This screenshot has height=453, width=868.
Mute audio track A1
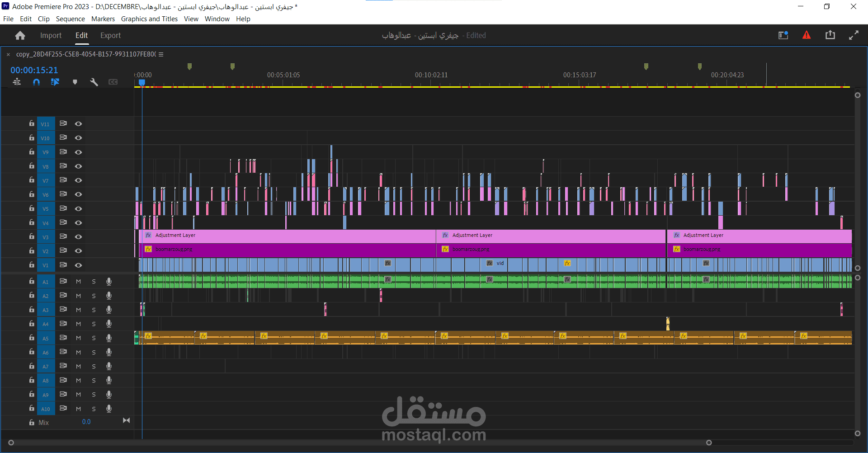pyautogui.click(x=79, y=281)
